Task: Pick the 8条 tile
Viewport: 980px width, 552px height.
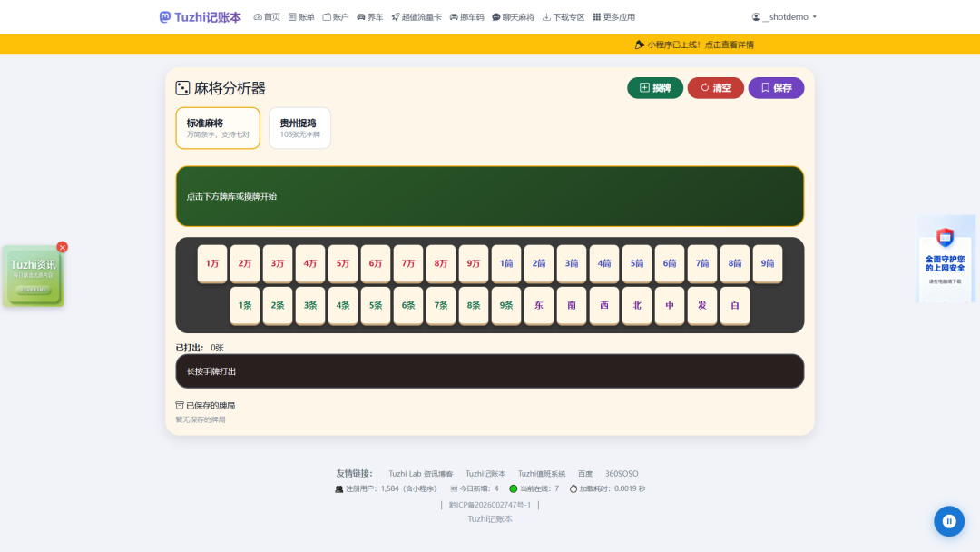Action: [474, 306]
